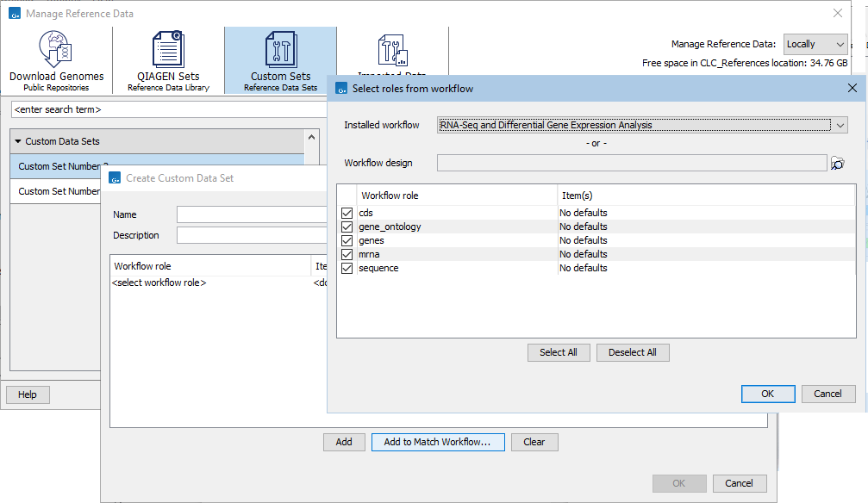Disable the sequence workflow role

point(346,268)
